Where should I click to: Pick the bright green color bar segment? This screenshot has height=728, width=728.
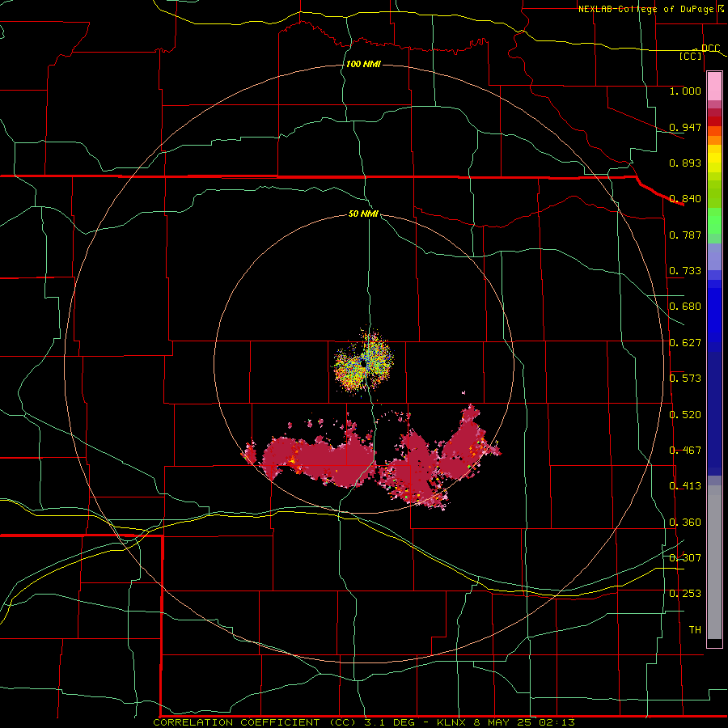(714, 221)
